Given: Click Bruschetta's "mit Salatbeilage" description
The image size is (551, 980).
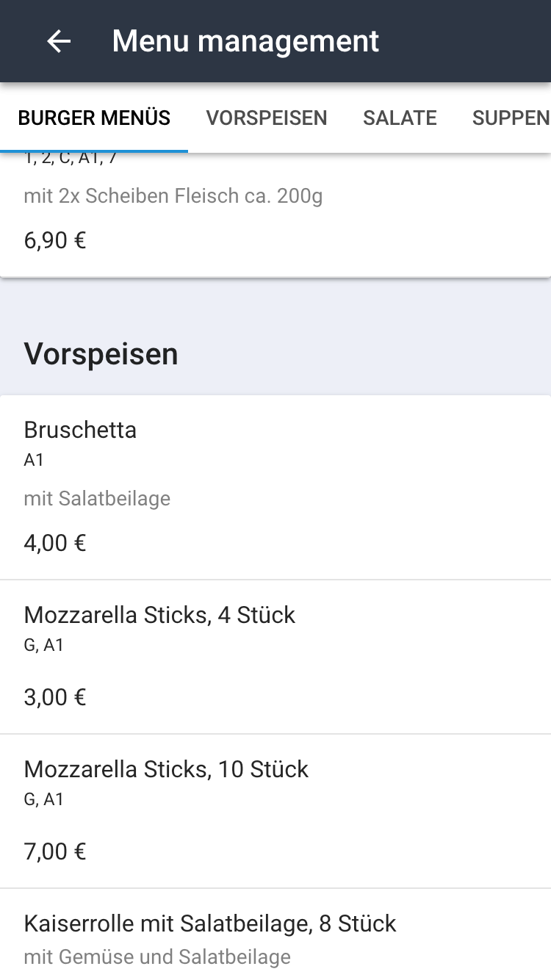Looking at the screenshot, I should (97, 498).
